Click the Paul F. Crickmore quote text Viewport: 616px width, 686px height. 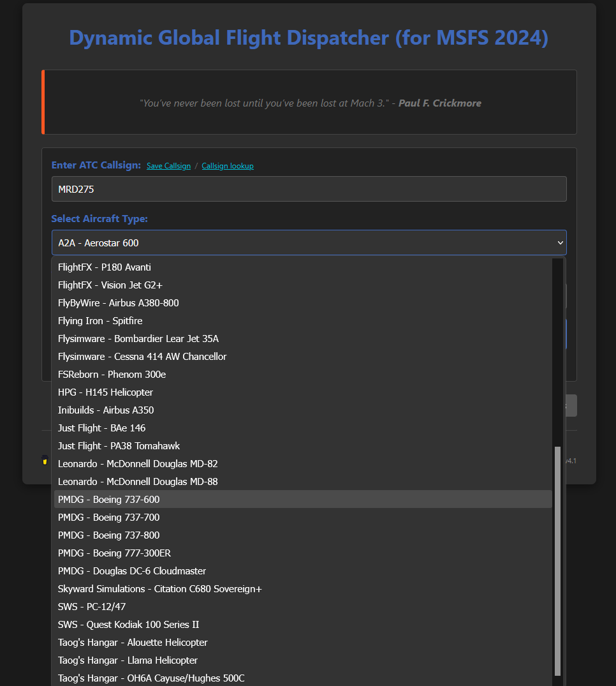click(x=311, y=103)
